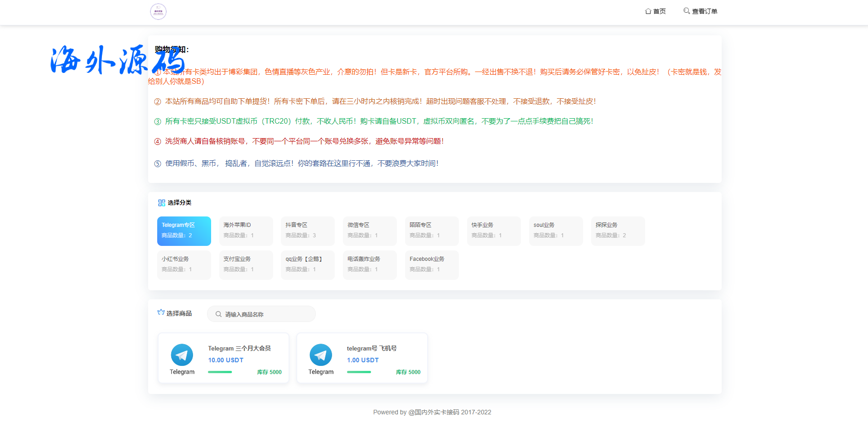Open the 抖音专区 category
Image resolution: width=868 pixels, height=437 pixels.
point(308,231)
